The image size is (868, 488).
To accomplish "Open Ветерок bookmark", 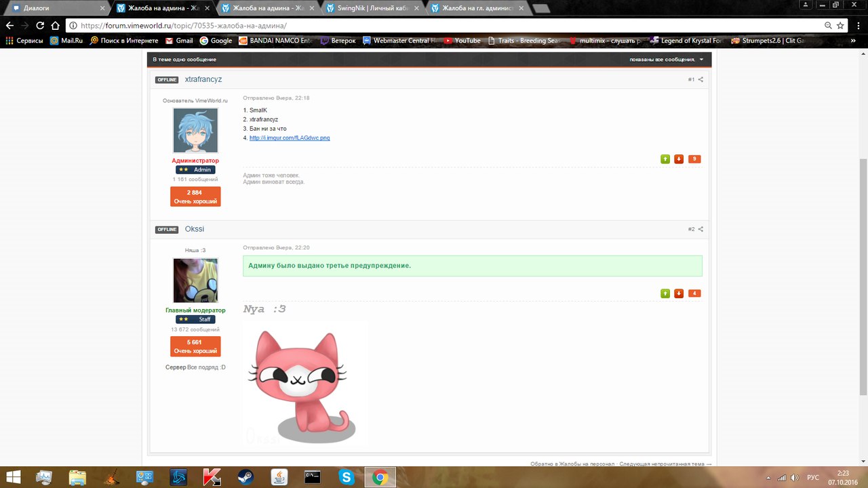I will 338,41.
